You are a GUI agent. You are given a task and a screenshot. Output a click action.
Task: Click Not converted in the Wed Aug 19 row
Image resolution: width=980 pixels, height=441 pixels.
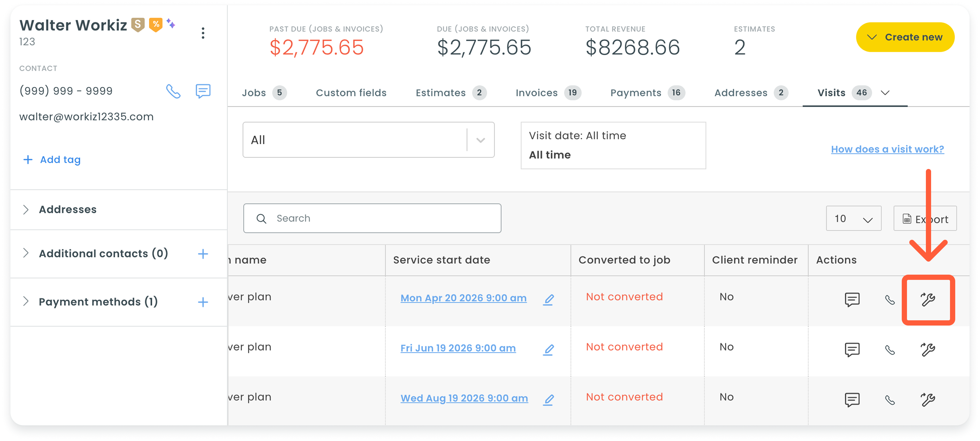tap(624, 397)
